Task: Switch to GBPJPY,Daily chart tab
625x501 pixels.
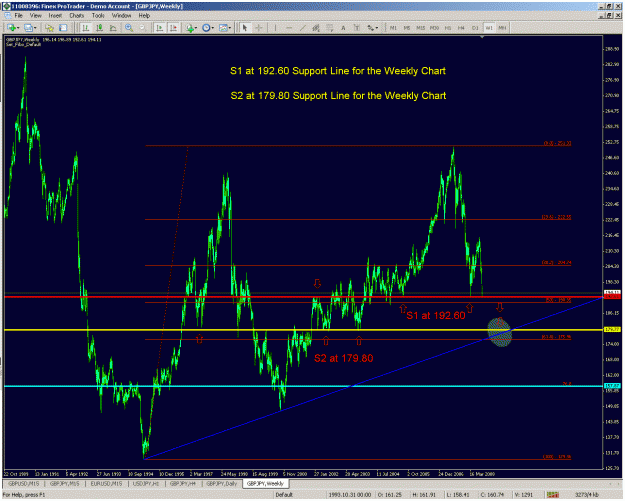Action: coord(222,484)
